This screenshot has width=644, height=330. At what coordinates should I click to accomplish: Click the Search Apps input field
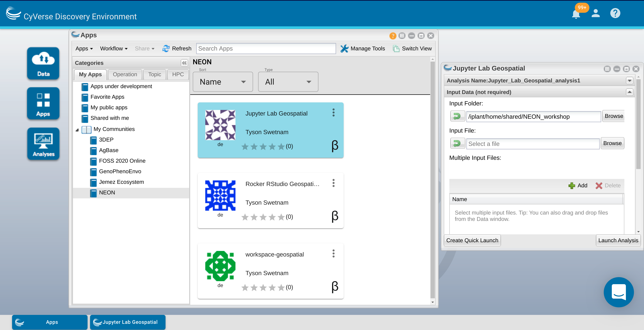(x=265, y=49)
